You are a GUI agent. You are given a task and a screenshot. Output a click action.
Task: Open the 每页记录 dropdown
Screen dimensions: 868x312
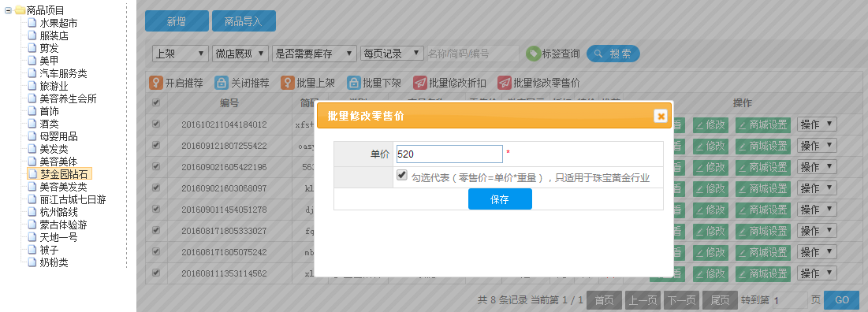pos(392,53)
